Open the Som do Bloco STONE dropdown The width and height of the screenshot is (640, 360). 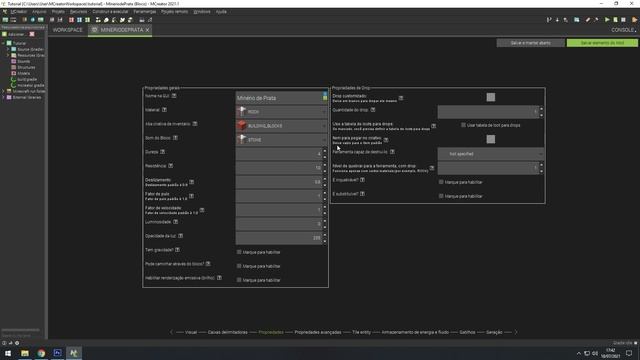point(282,140)
